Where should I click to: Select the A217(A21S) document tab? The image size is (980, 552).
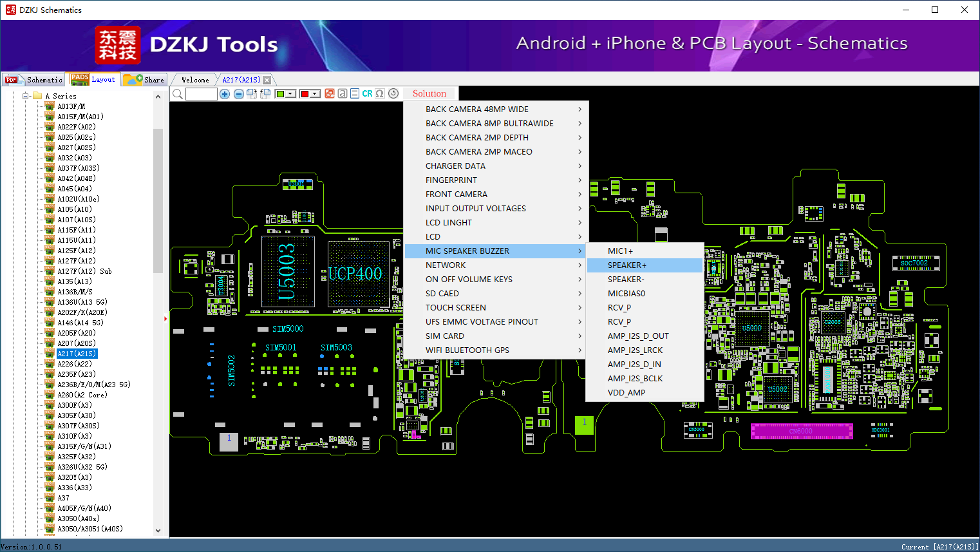[x=241, y=80]
